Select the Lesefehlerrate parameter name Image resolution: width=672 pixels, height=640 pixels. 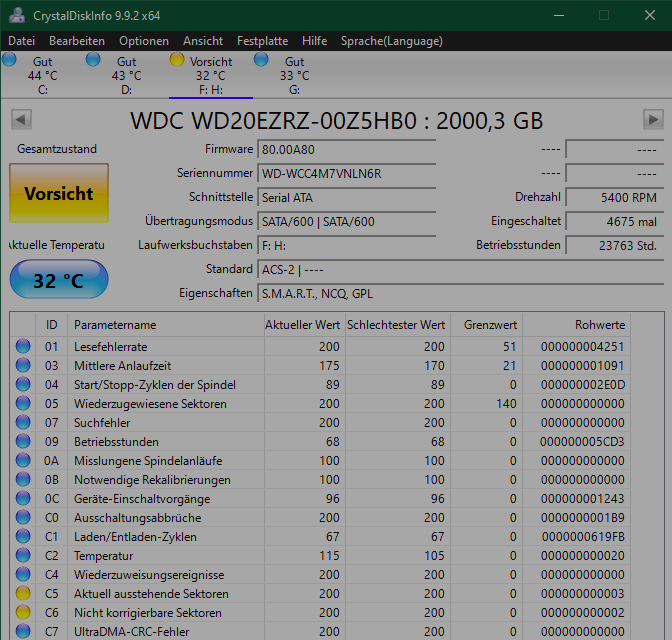[111, 347]
